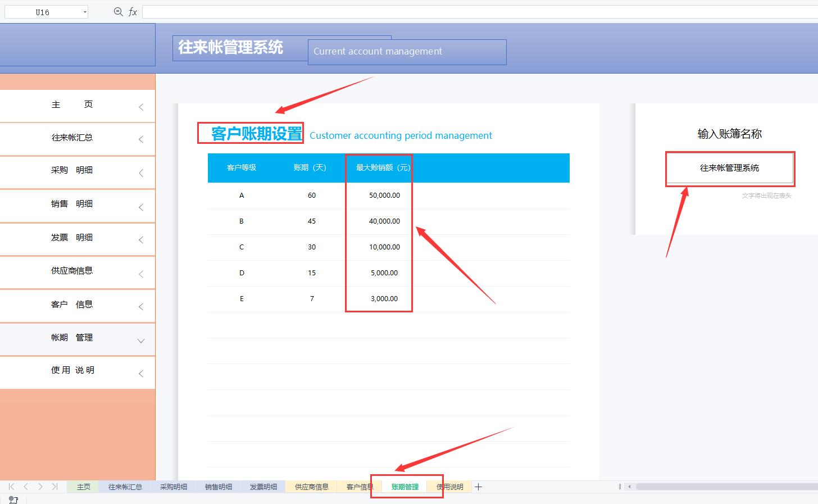Open the 发票明细 sheet tab
The width and height of the screenshot is (818, 504).
(262, 487)
